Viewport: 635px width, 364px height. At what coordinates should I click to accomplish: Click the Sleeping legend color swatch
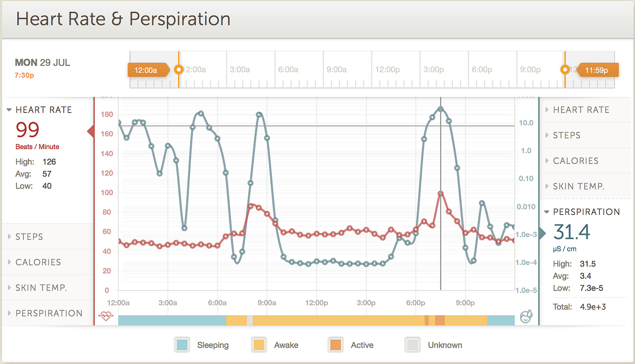point(182,345)
